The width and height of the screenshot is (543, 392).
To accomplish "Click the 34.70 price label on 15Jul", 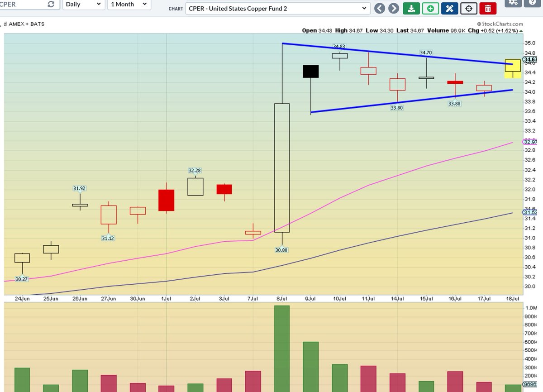I will point(426,53).
